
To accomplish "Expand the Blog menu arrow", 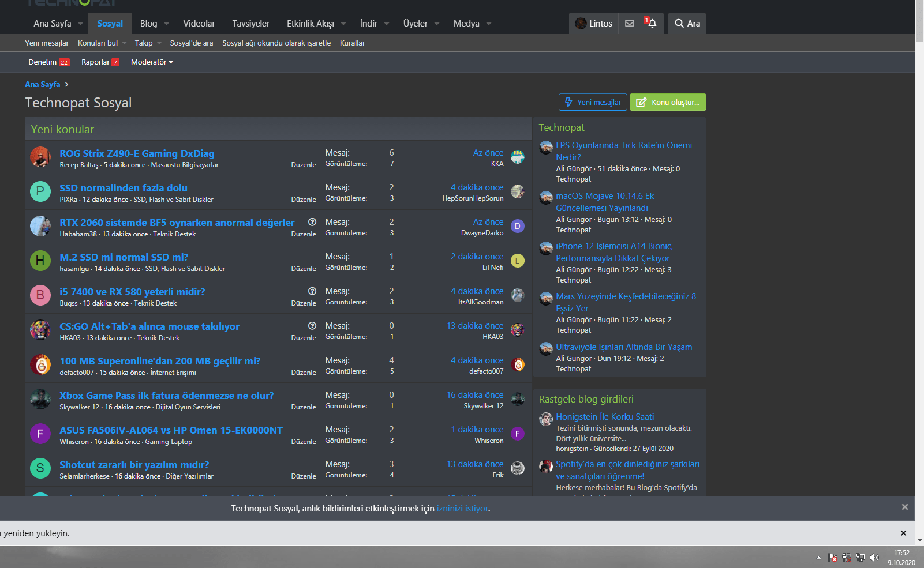I will (x=167, y=24).
